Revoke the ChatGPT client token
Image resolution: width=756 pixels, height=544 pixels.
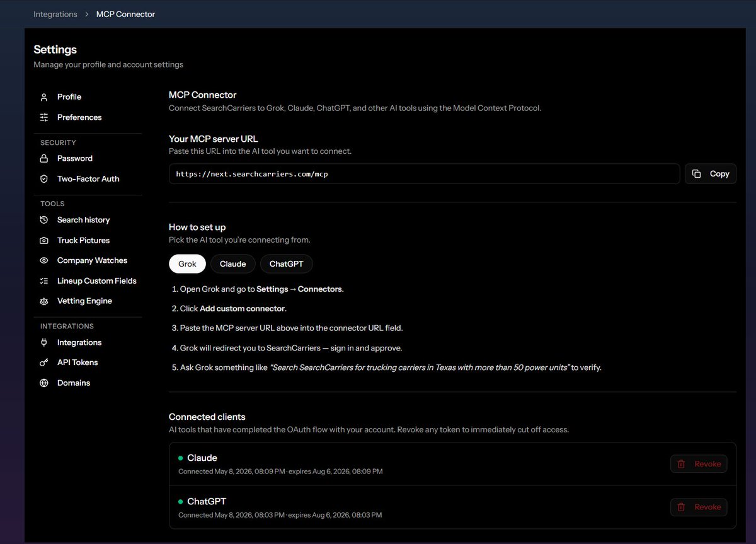click(x=699, y=507)
